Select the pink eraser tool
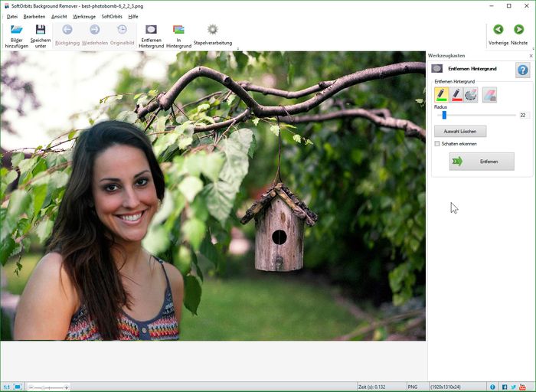 pyautogui.click(x=489, y=95)
